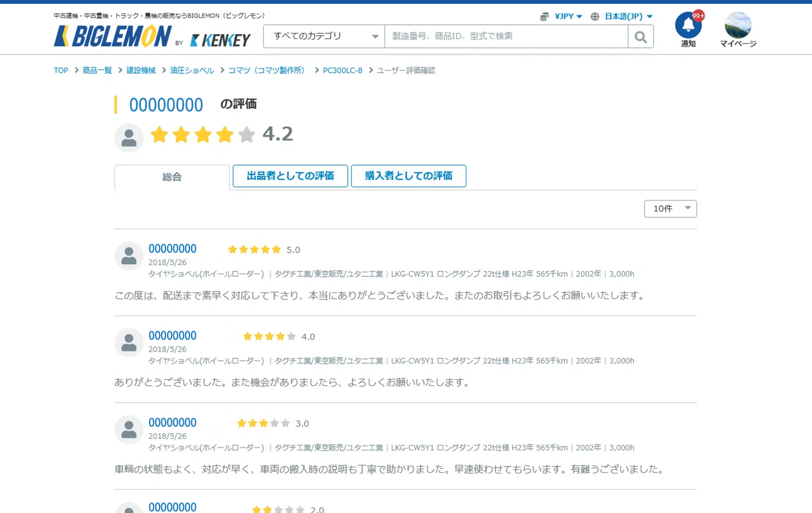Screen dimensions: 812x513
Task: Click the magnifying glass search icon
Action: 640,36
